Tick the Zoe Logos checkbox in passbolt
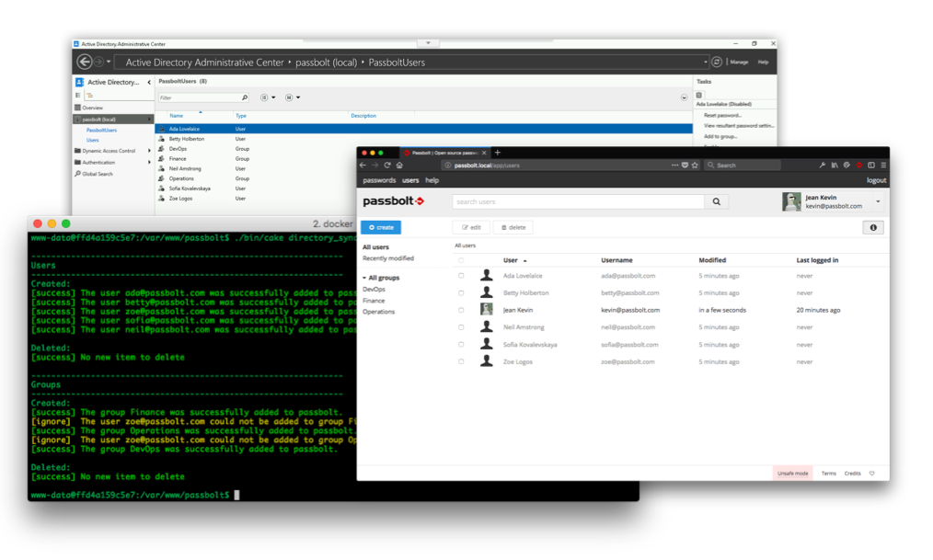Screen dimensions: 933x560 click(x=461, y=361)
